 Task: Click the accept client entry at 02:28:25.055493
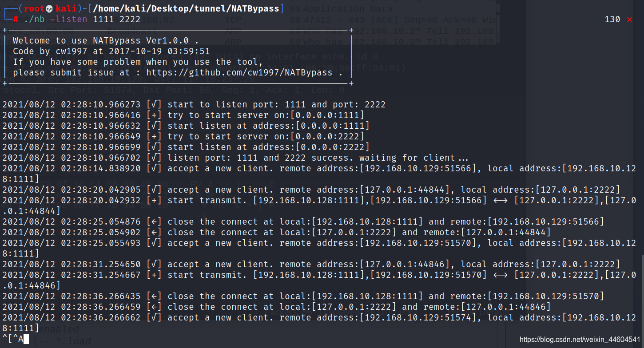point(319,249)
